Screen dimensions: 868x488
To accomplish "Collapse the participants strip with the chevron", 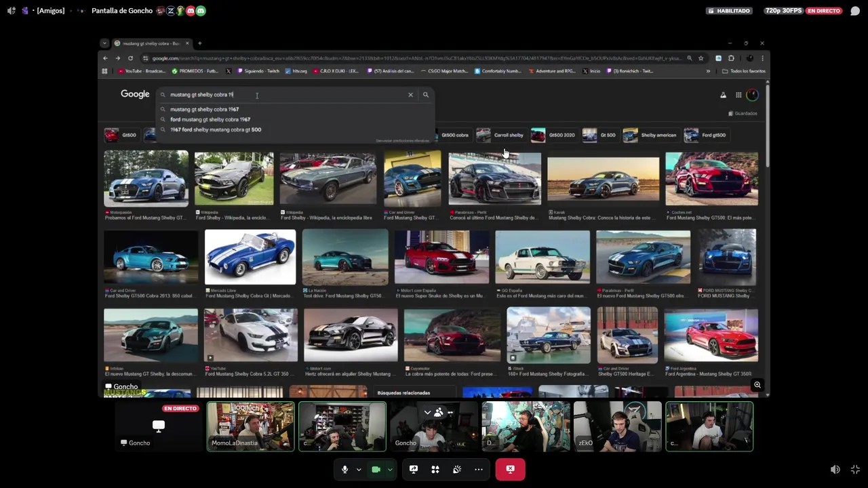I will coord(427,412).
